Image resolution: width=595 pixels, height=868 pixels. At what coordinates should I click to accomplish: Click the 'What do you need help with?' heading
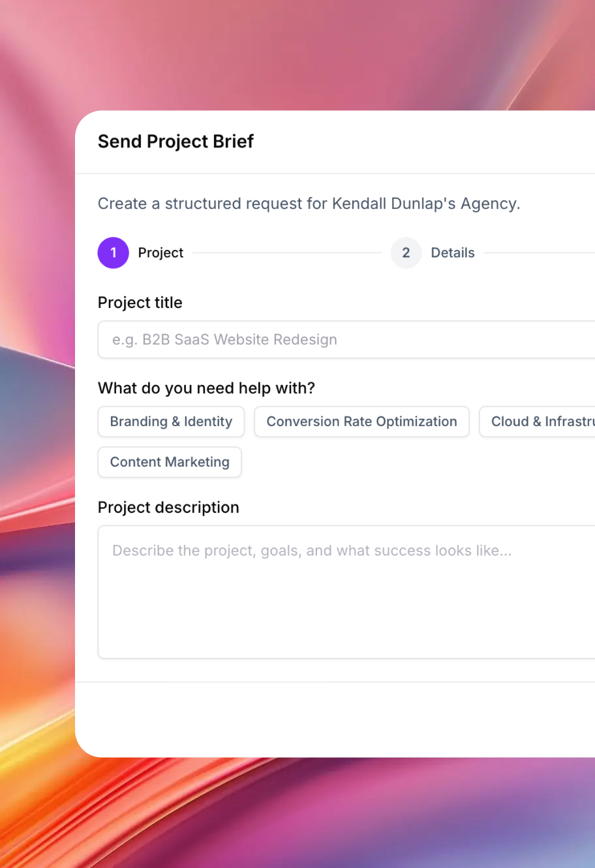[x=206, y=388]
